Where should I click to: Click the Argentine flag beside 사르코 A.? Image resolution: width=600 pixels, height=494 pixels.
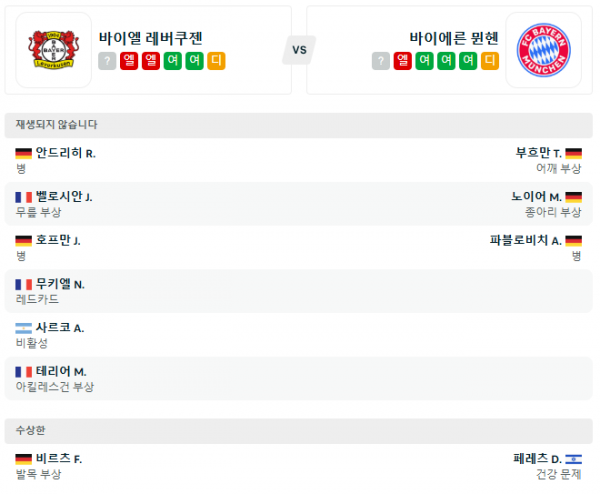[24, 328]
